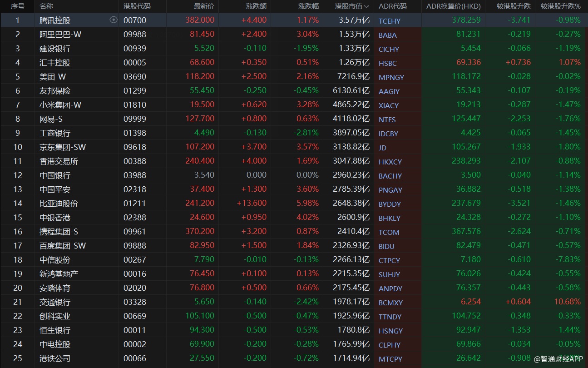This screenshot has height=368, width=588.
Task: Click ADR ticker JD
Action: pos(383,148)
